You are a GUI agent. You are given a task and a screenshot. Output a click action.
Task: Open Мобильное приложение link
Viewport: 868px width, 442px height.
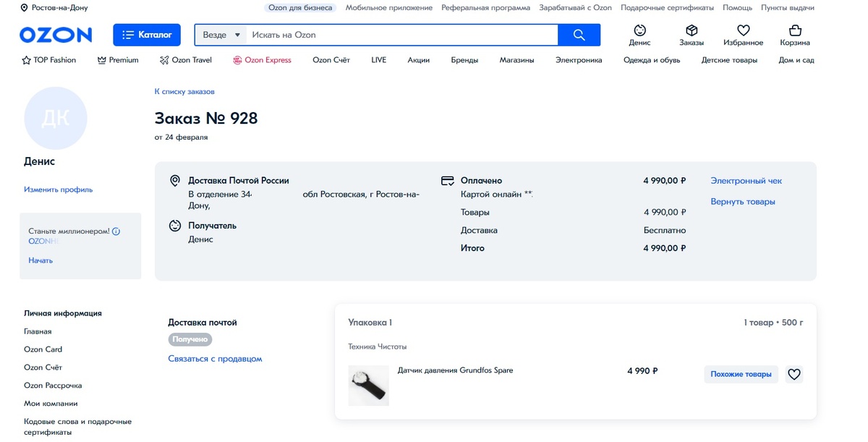pos(389,8)
